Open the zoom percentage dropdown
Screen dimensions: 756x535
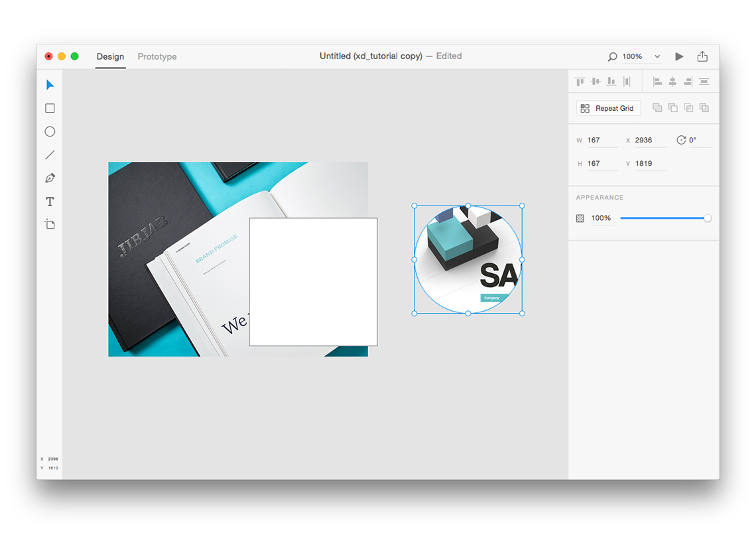[x=657, y=56]
